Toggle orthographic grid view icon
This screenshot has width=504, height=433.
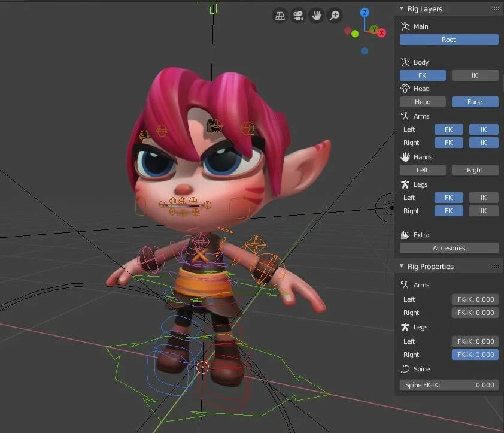(280, 16)
